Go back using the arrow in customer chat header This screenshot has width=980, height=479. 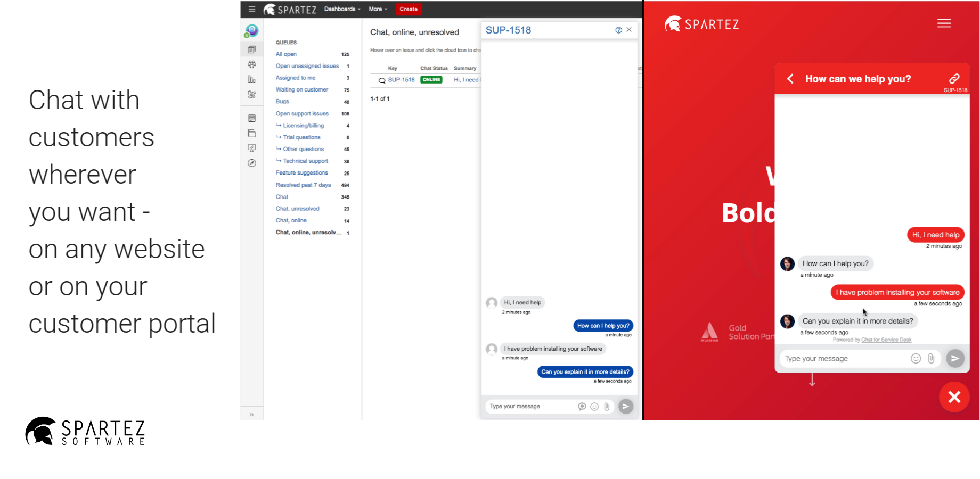pyautogui.click(x=790, y=79)
